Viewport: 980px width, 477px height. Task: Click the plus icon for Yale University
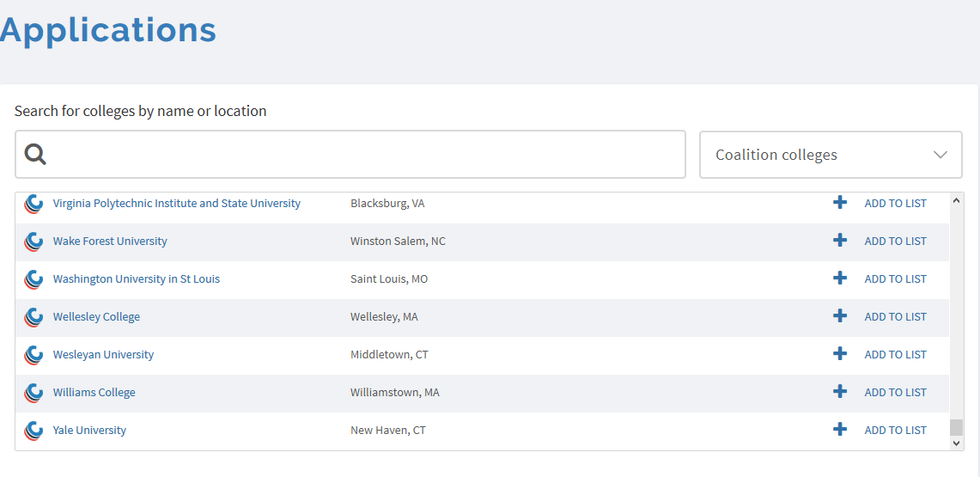(x=840, y=429)
